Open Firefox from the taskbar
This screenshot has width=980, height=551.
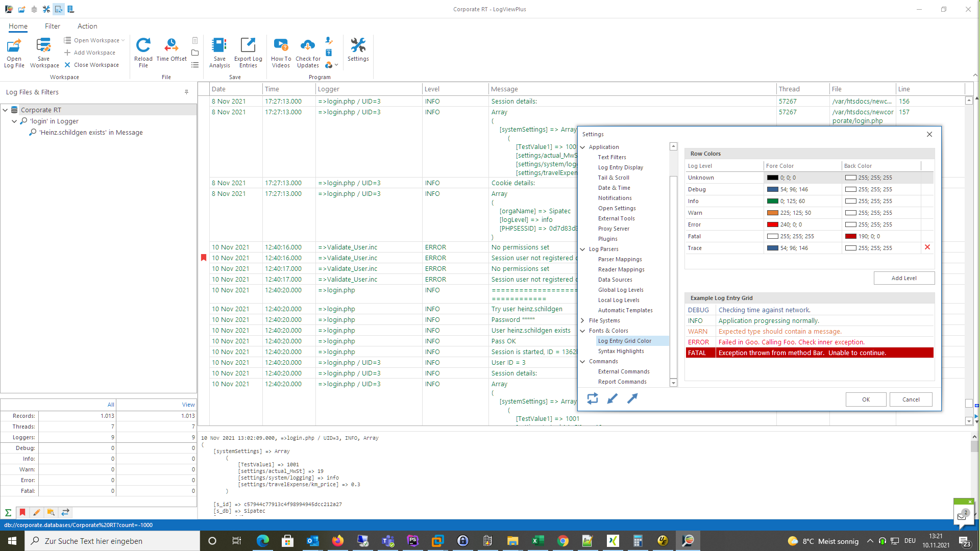pyautogui.click(x=338, y=541)
